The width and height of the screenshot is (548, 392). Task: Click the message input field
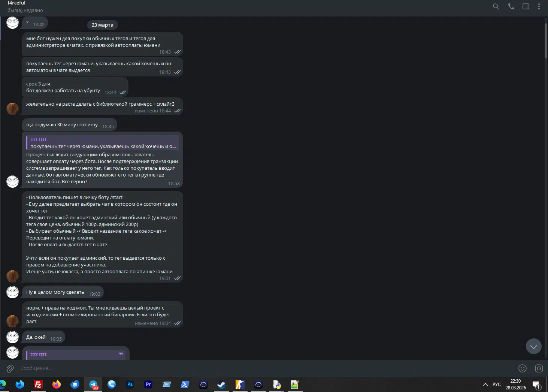click(262, 368)
